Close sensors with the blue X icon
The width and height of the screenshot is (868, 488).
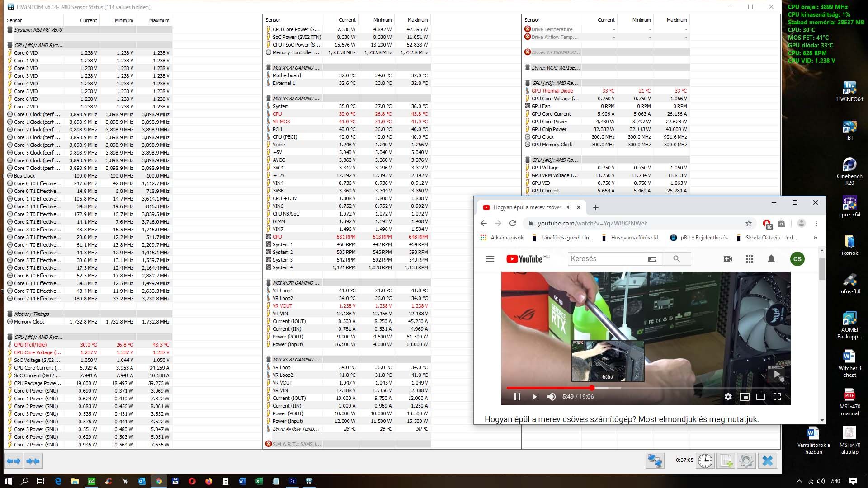click(x=767, y=460)
